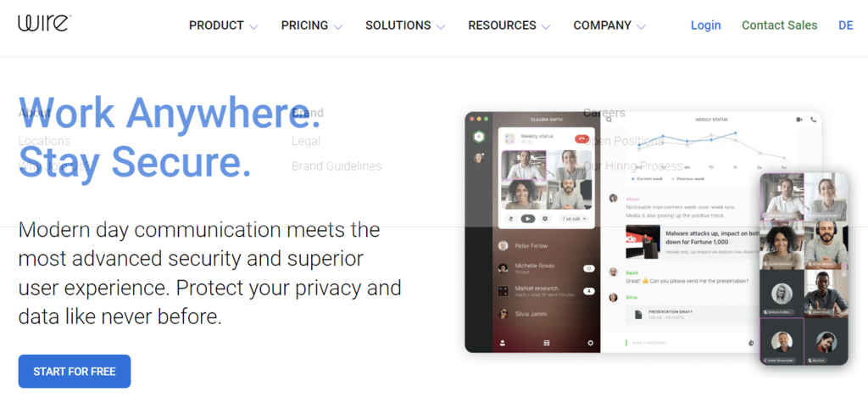This screenshot has height=398, width=868.
Task: Toggle the screen share button in call
Action: pyautogui.click(x=545, y=219)
